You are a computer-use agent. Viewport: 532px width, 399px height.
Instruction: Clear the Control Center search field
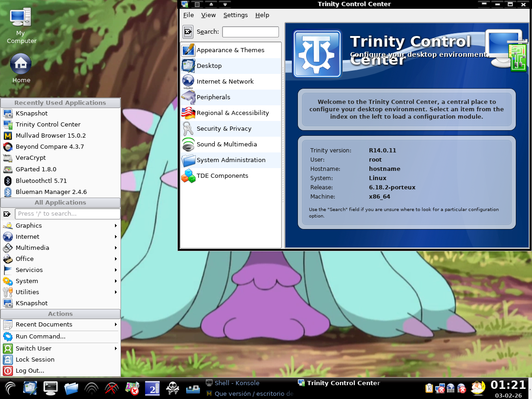[187, 31]
